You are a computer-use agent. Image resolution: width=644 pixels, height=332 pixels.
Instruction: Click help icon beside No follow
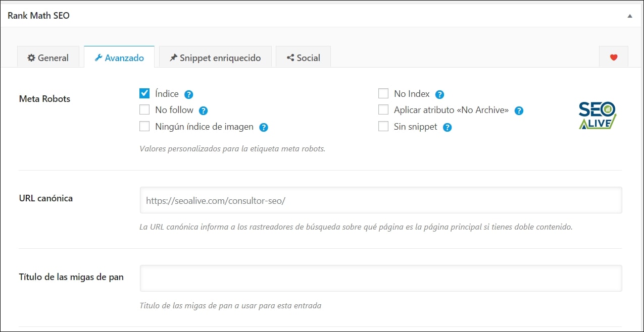point(204,111)
